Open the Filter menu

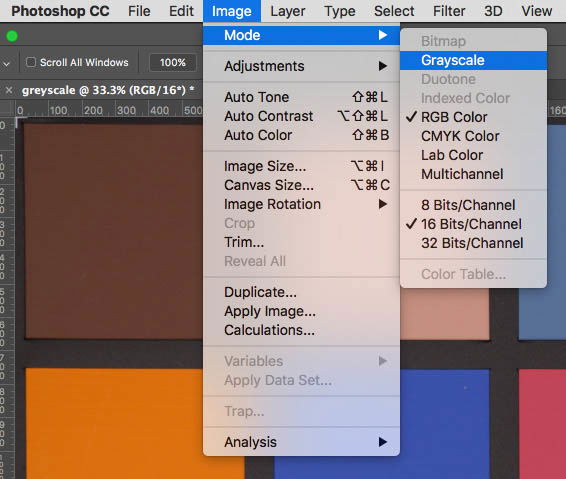(449, 11)
